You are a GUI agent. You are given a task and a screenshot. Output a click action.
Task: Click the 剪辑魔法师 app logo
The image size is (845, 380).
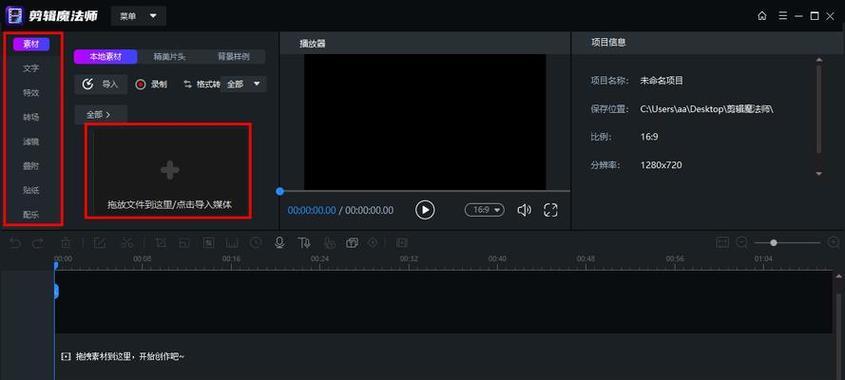point(15,16)
